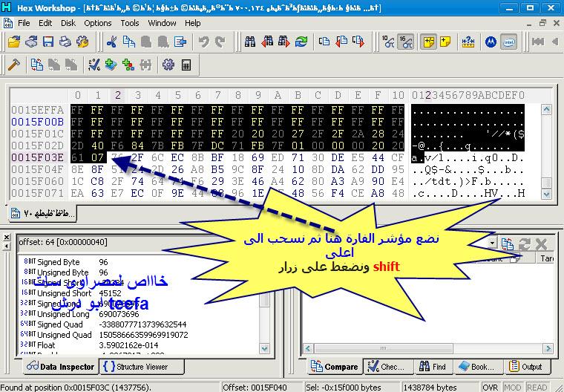Click the green plus layers icon
Image resolution: width=564 pixels, height=392 pixels.
(x=111, y=65)
